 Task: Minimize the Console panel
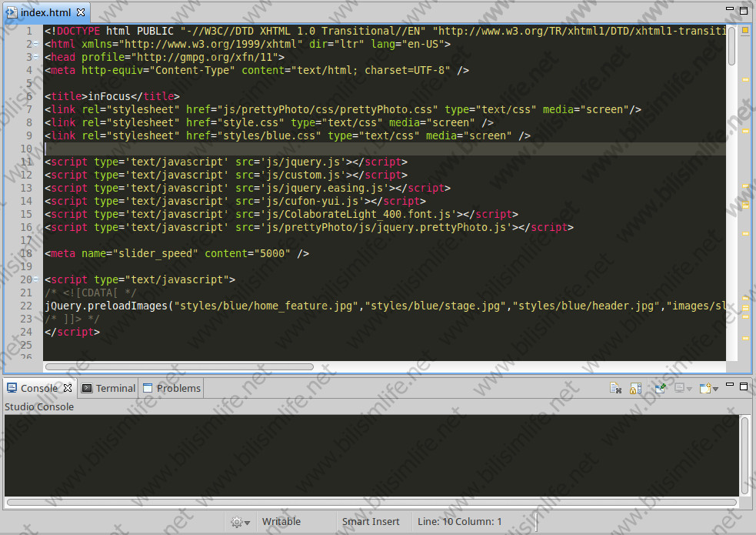(x=730, y=387)
